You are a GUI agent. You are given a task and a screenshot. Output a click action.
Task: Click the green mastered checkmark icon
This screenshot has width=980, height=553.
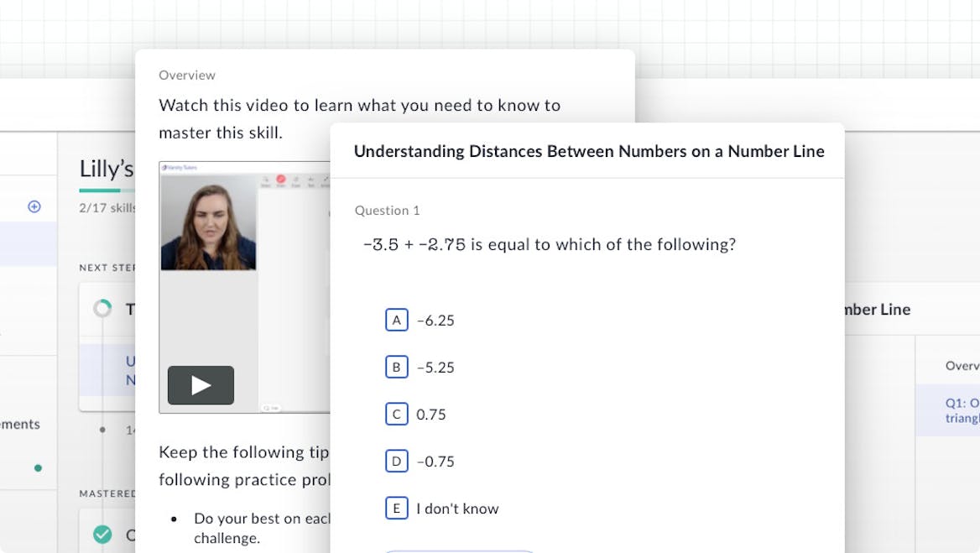pyautogui.click(x=102, y=534)
